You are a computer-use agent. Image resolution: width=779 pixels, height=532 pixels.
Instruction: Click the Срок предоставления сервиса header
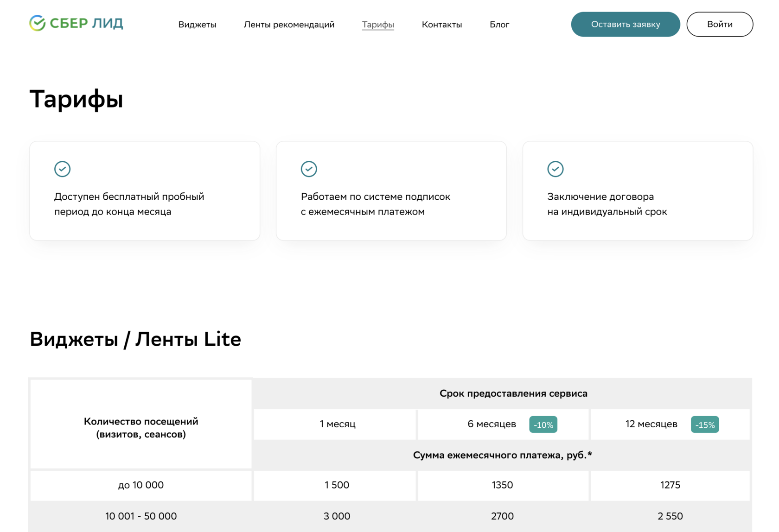513,393
